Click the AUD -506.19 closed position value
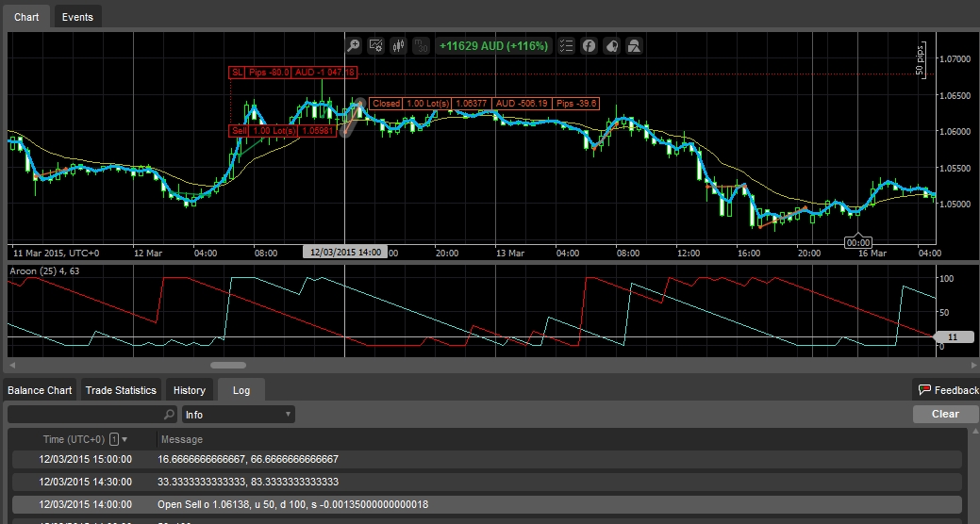The height and width of the screenshot is (524, 980). click(x=522, y=104)
